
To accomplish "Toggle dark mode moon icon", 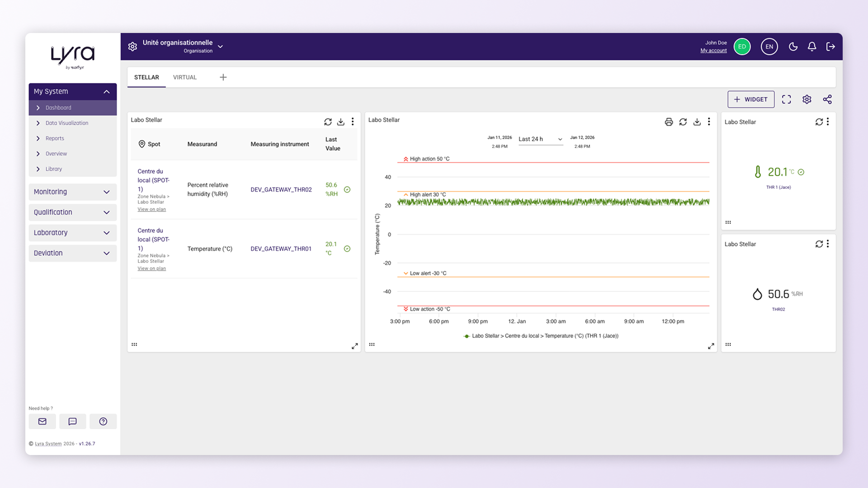I will [x=793, y=47].
